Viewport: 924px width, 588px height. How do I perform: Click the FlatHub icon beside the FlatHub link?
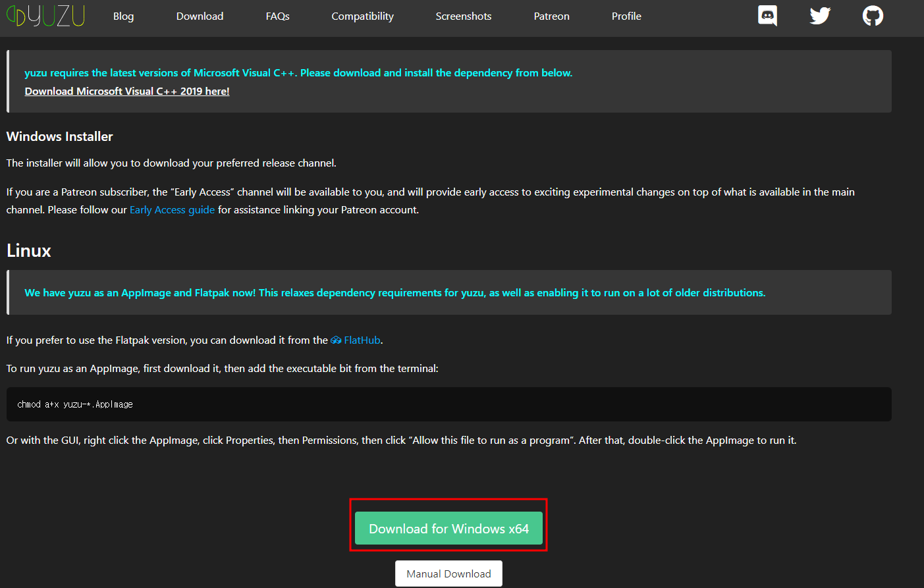[336, 340]
